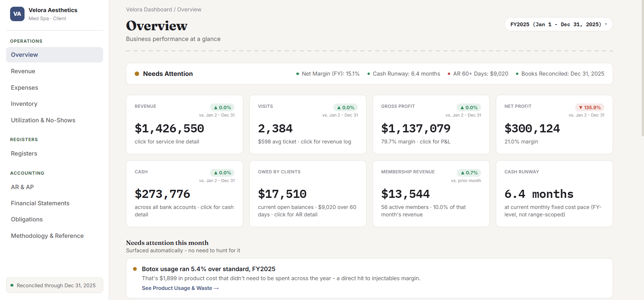Image resolution: width=644 pixels, height=300 pixels.
Task: Click the Revenue 0.0% change badge
Action: 222,108
